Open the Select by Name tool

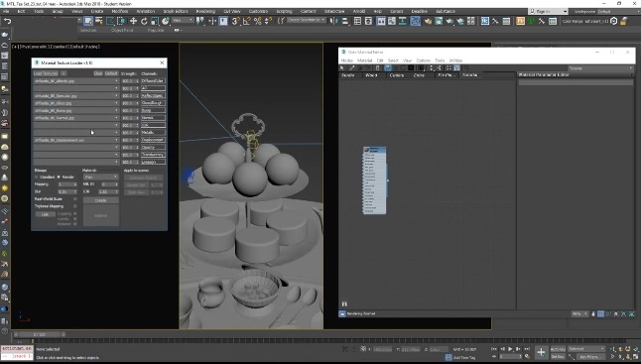[x=99, y=21]
